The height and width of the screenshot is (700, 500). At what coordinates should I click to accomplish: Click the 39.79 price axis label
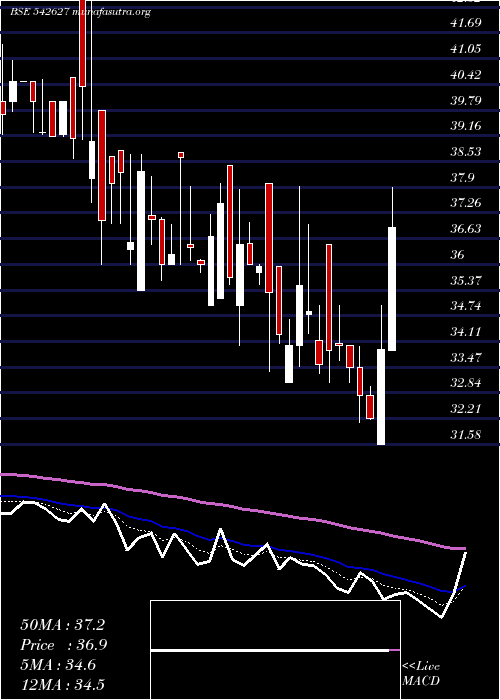466,100
